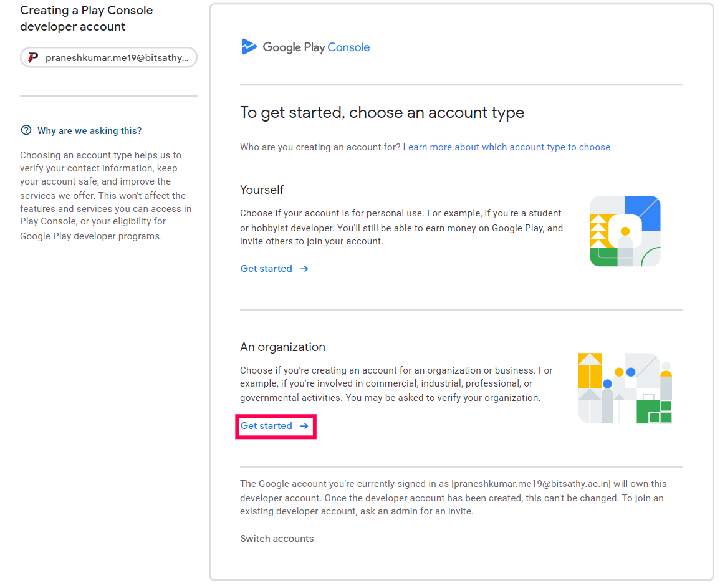Click the signed-in email address in the footer note

(x=531, y=484)
